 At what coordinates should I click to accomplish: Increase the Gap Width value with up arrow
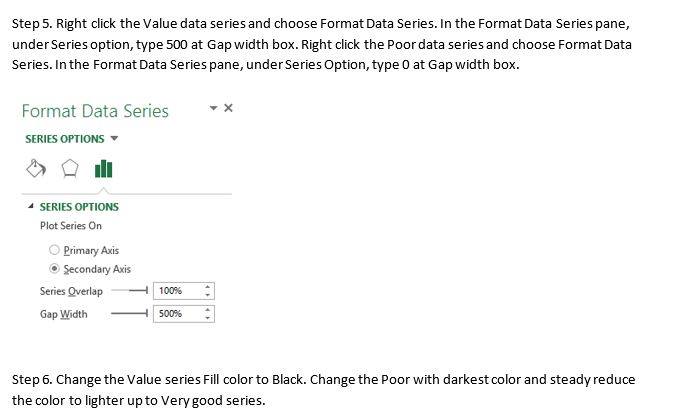[208, 310]
